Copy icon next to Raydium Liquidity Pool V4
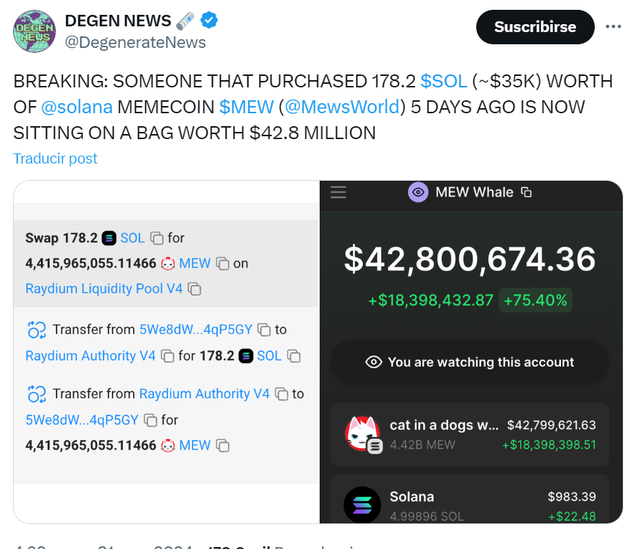Viewport: 640px width, 549px height. pyautogui.click(x=194, y=289)
